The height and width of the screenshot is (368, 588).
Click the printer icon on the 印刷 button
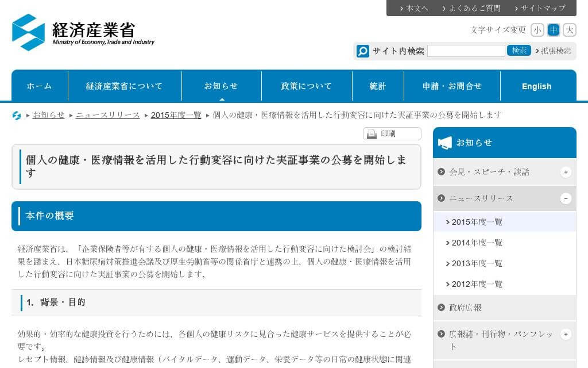[372, 134]
